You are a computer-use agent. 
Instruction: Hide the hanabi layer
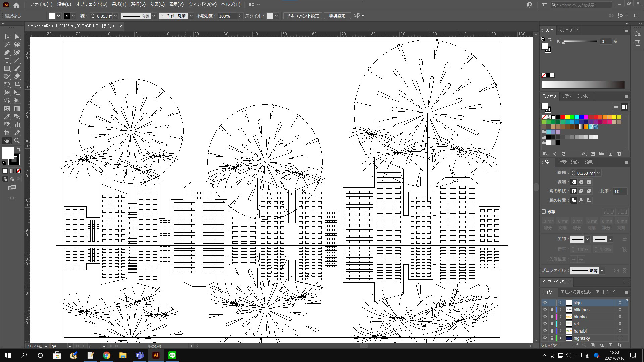[x=545, y=331]
